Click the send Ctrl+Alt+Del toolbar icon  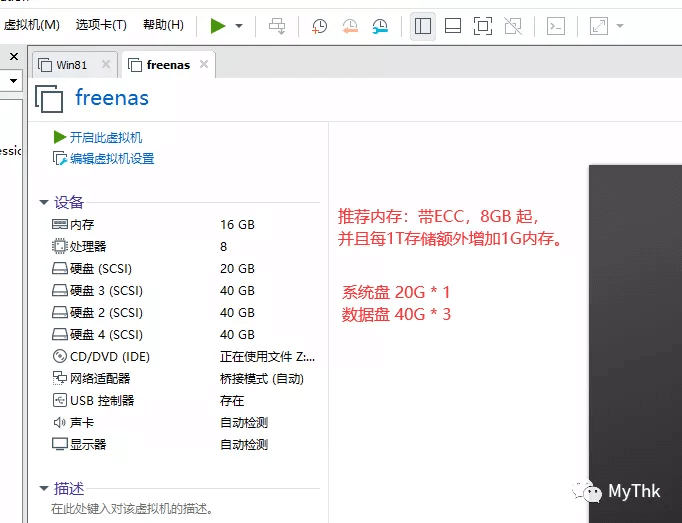click(x=277, y=26)
